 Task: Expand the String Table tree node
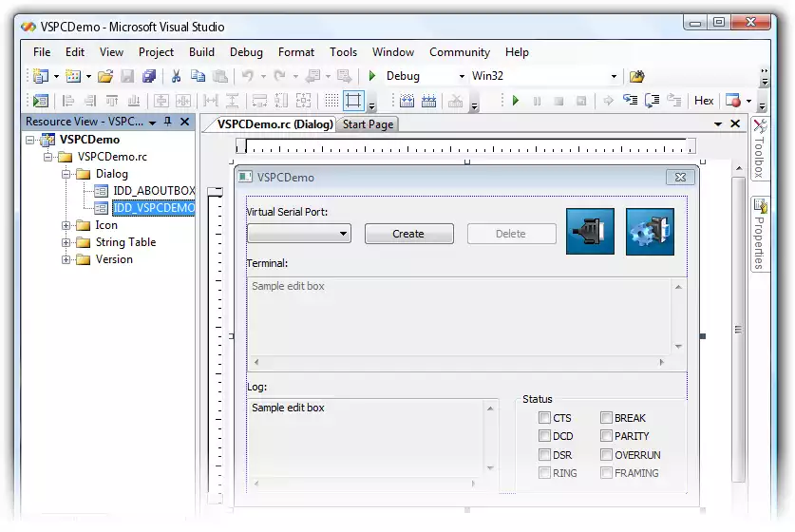[x=67, y=242]
